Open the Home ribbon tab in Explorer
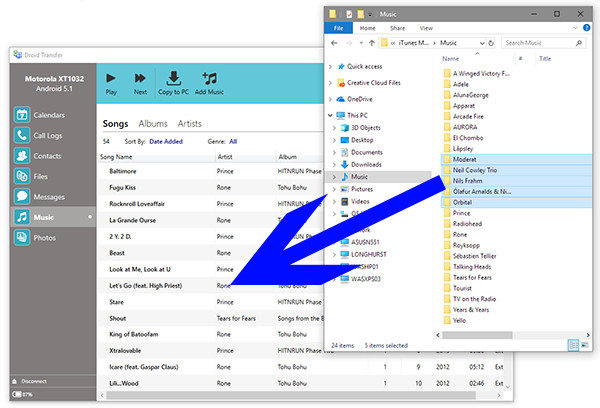 [x=367, y=28]
